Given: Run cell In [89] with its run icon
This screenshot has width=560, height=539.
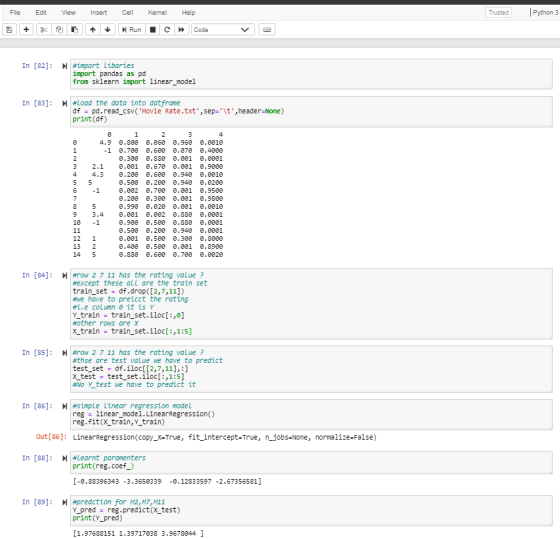Looking at the screenshot, I should pyautogui.click(x=65, y=503).
